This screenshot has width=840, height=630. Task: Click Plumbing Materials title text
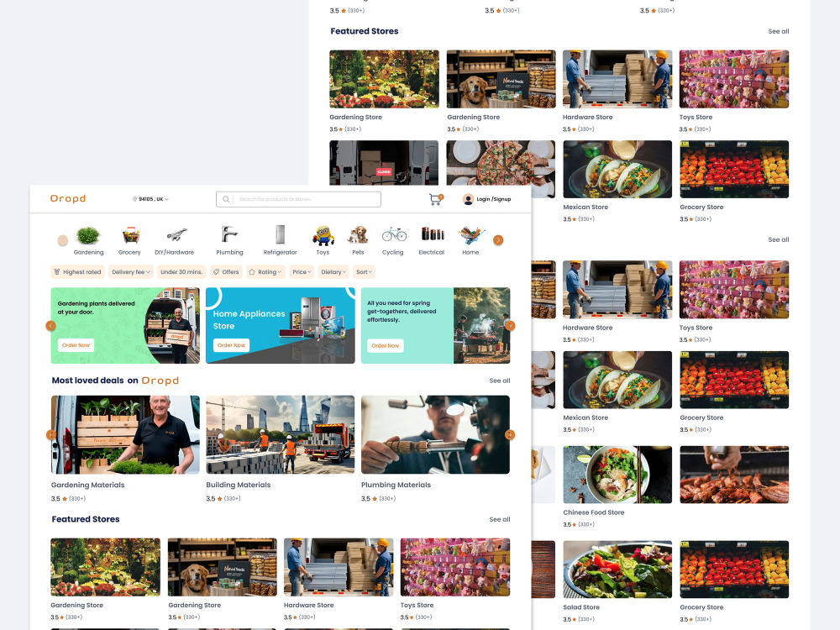[396, 486]
